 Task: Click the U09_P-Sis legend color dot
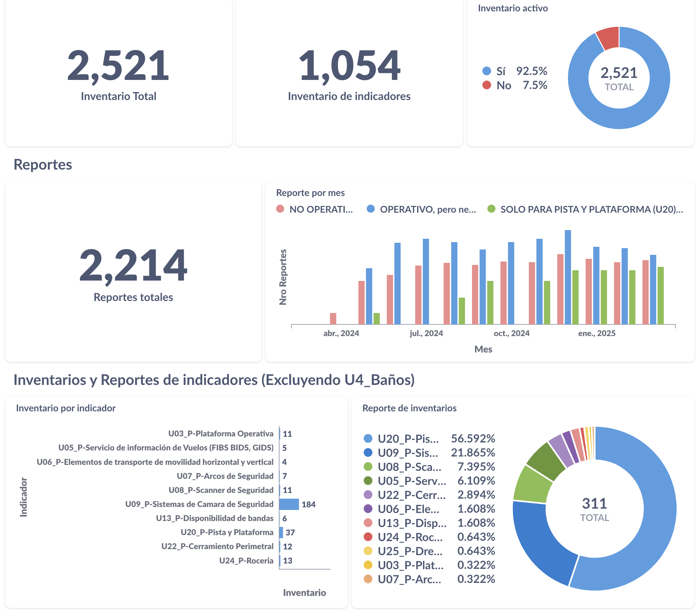(368, 452)
